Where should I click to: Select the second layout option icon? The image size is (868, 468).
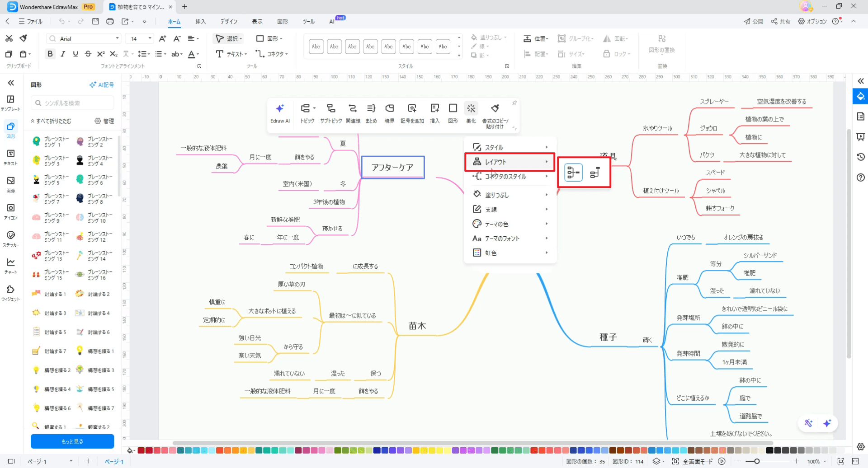pyautogui.click(x=595, y=173)
